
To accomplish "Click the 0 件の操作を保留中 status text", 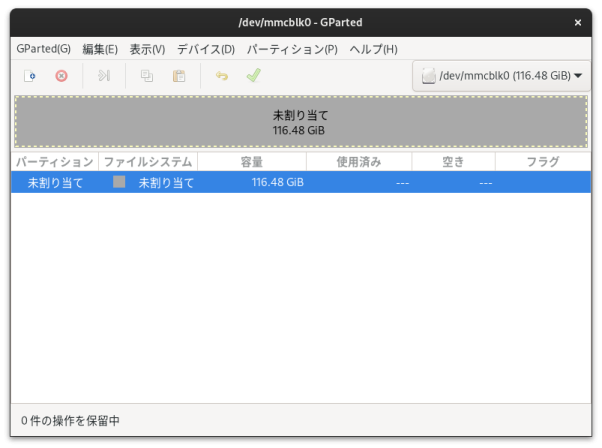I will [x=70, y=420].
